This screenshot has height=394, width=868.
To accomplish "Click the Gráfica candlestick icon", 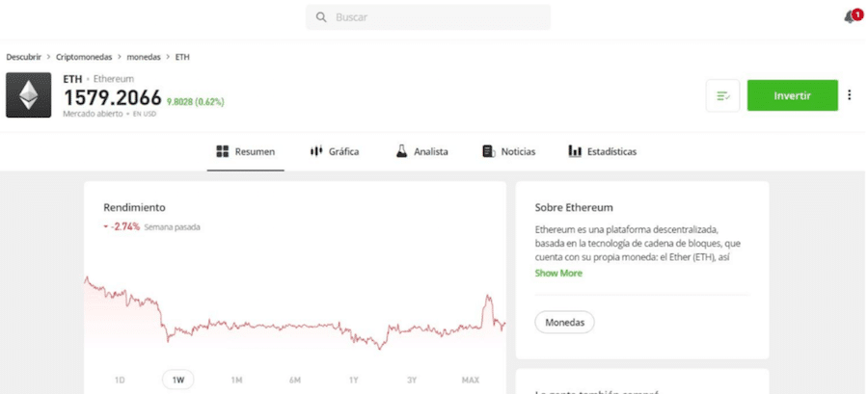I will point(316,151).
